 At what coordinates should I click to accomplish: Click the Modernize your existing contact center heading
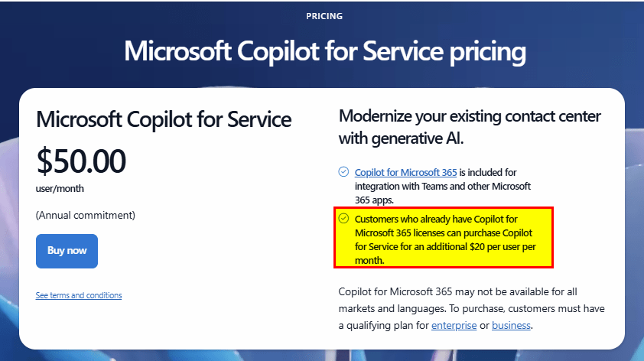pyautogui.click(x=470, y=117)
